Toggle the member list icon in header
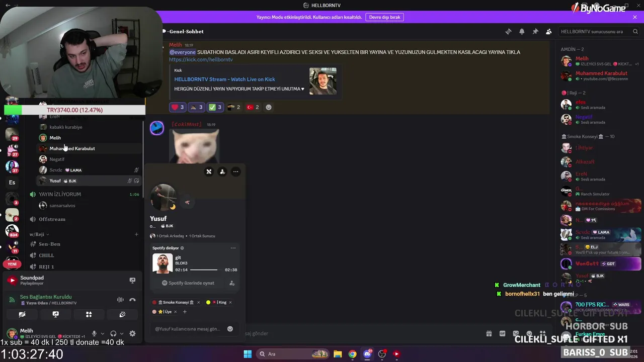 549,31
